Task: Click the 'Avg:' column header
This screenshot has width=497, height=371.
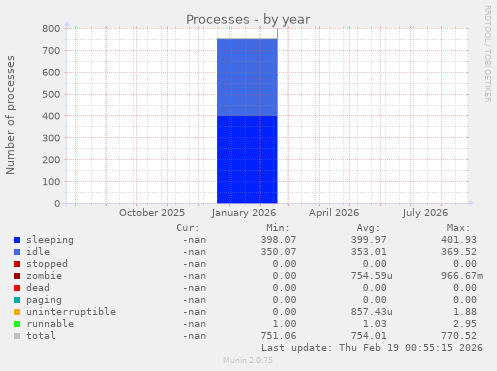Action: 368,228
